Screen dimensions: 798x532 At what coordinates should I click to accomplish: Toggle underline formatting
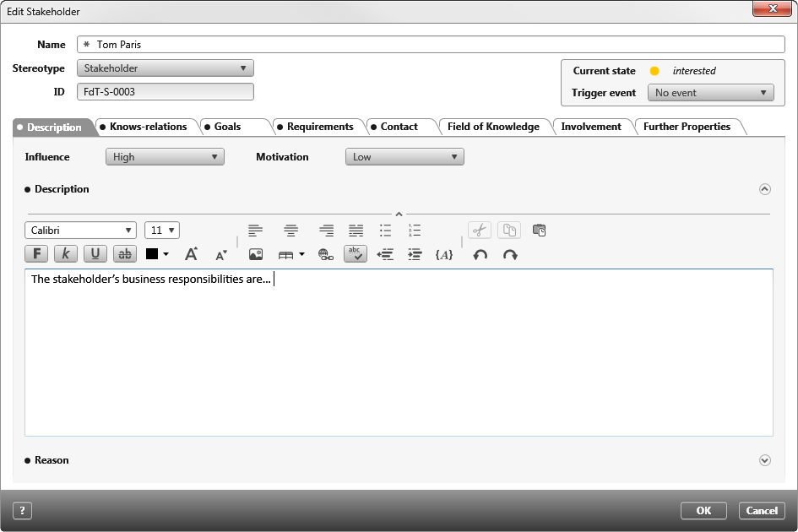(95, 253)
